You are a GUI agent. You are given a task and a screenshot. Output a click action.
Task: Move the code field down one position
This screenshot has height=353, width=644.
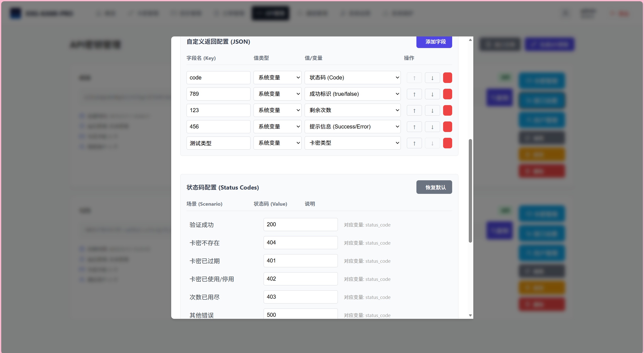point(432,77)
